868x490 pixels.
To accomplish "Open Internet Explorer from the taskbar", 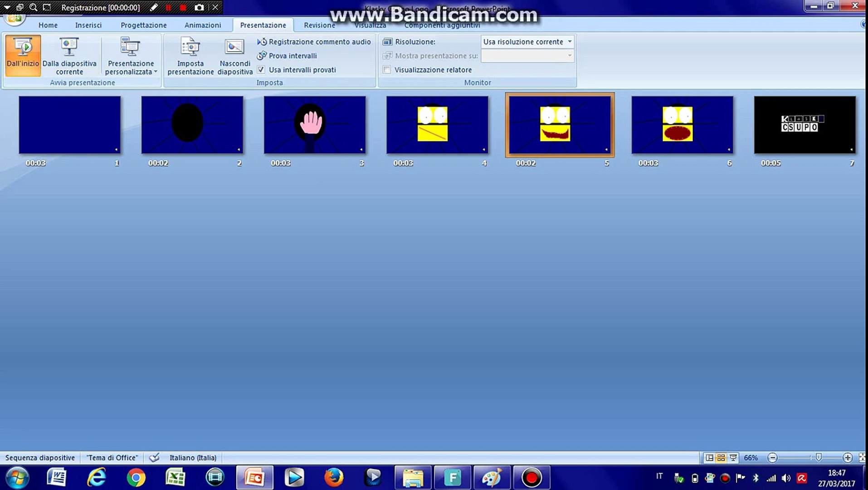I will [x=96, y=478].
